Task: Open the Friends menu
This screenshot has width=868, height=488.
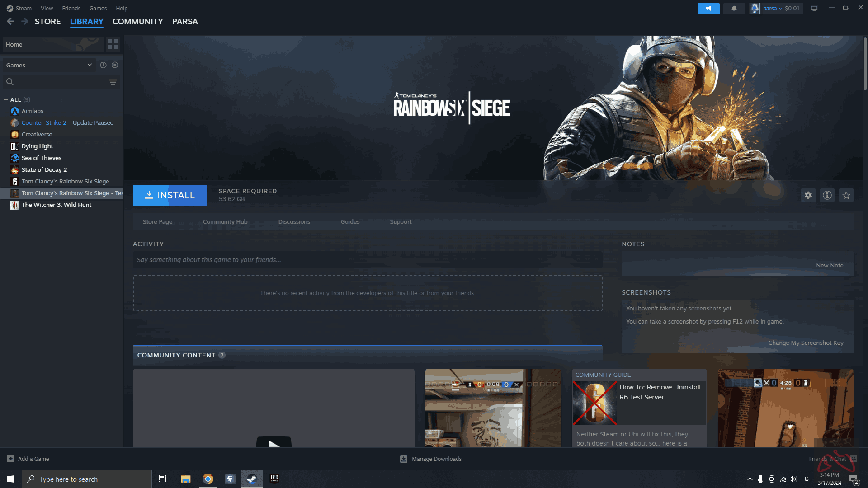Action: (x=71, y=9)
